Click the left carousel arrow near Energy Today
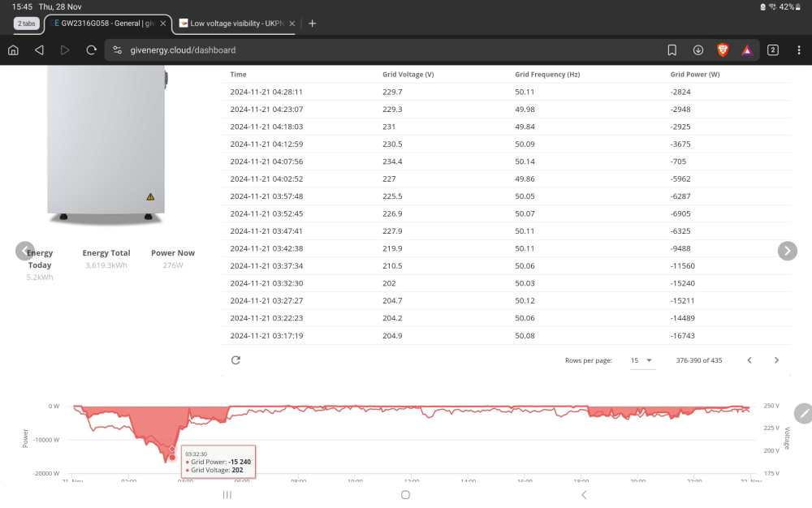 click(25, 251)
